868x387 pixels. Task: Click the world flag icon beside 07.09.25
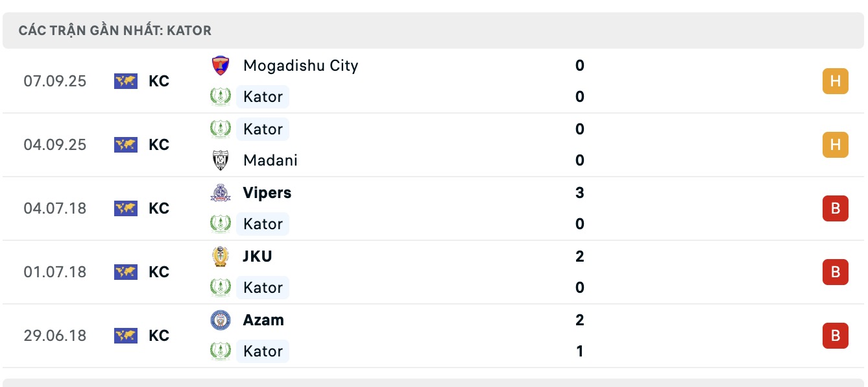pyautogui.click(x=126, y=81)
